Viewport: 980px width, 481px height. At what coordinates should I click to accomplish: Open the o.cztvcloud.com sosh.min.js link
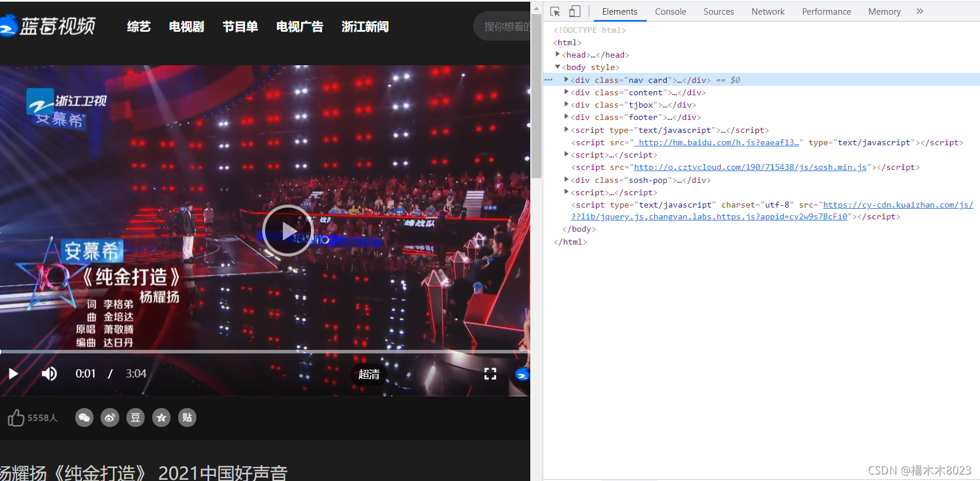[750, 167]
